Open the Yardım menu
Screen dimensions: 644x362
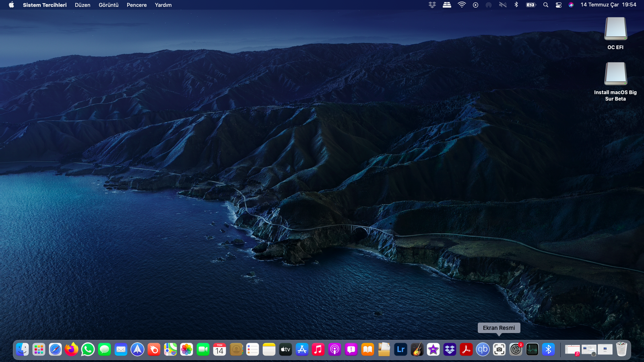(163, 5)
